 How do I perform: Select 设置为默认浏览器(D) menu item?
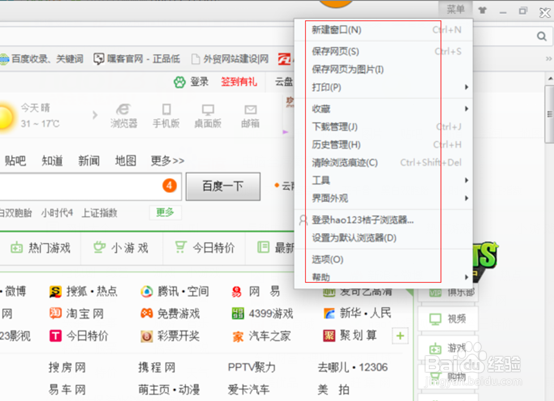coord(384,238)
